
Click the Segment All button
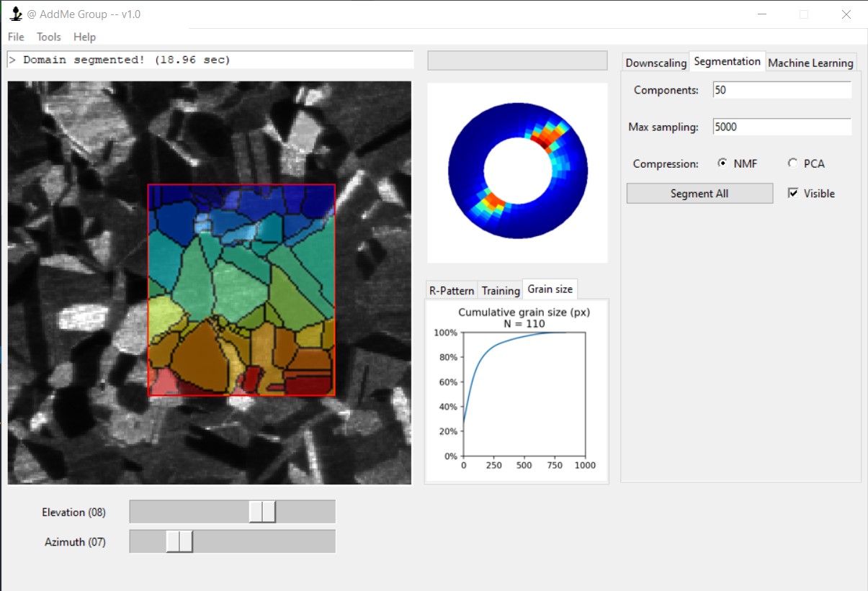(x=699, y=194)
